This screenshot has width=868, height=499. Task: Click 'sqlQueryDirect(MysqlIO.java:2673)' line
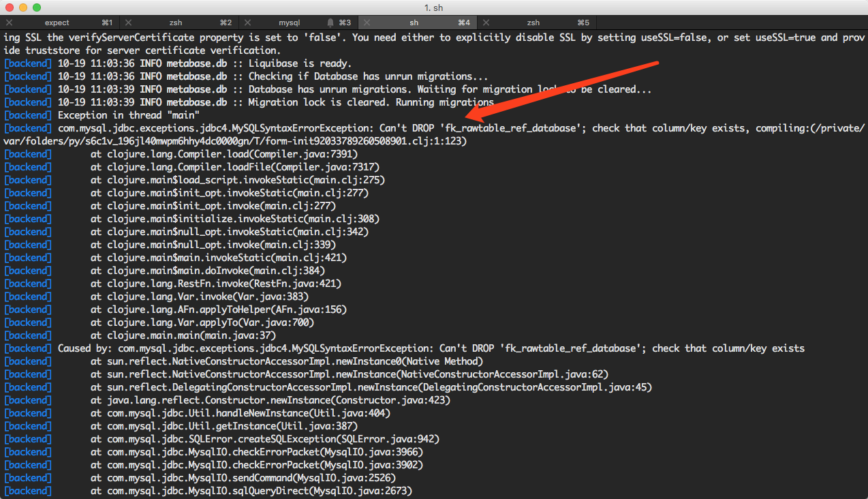point(208,491)
